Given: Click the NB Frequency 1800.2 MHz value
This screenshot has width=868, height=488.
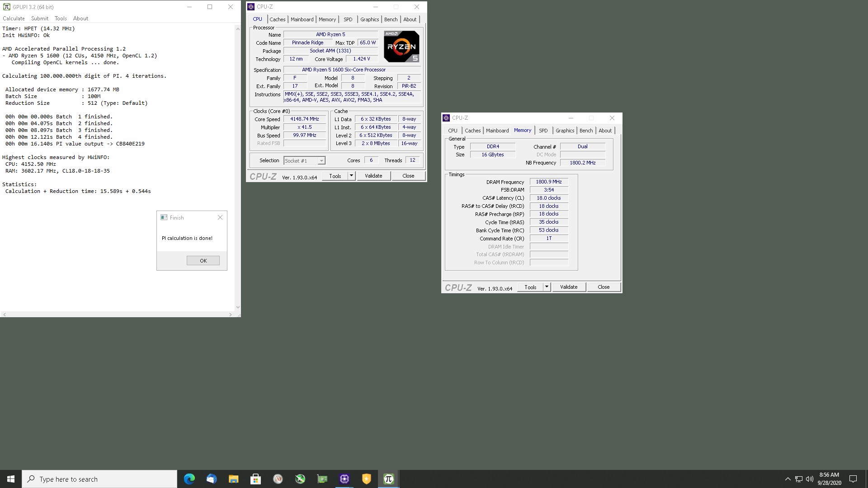Looking at the screenshot, I should [583, 163].
